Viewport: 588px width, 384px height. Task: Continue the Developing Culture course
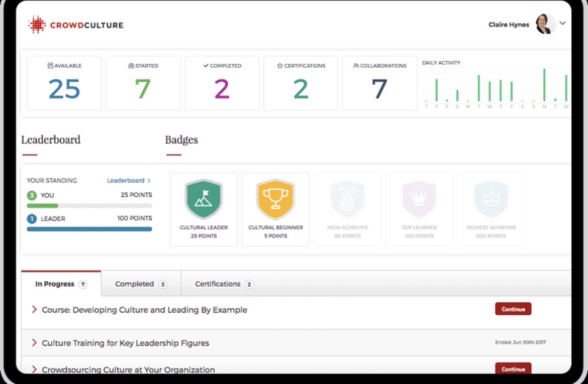point(513,309)
